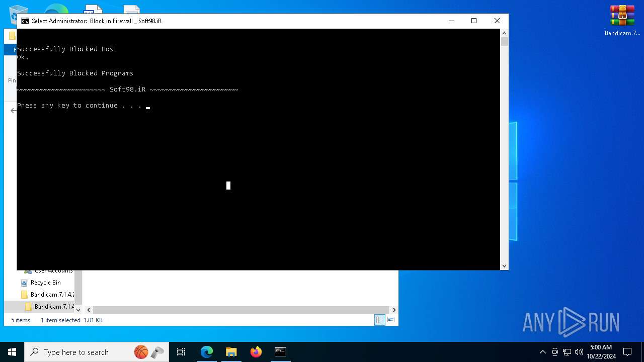Click the tray icon left of network
Screen dimensions: 644x362
555,352
